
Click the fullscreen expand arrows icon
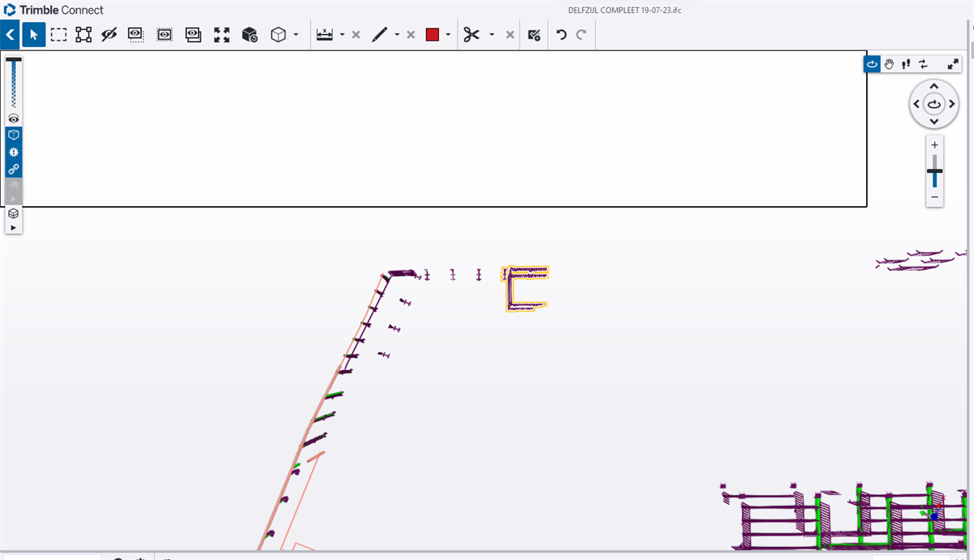point(953,64)
